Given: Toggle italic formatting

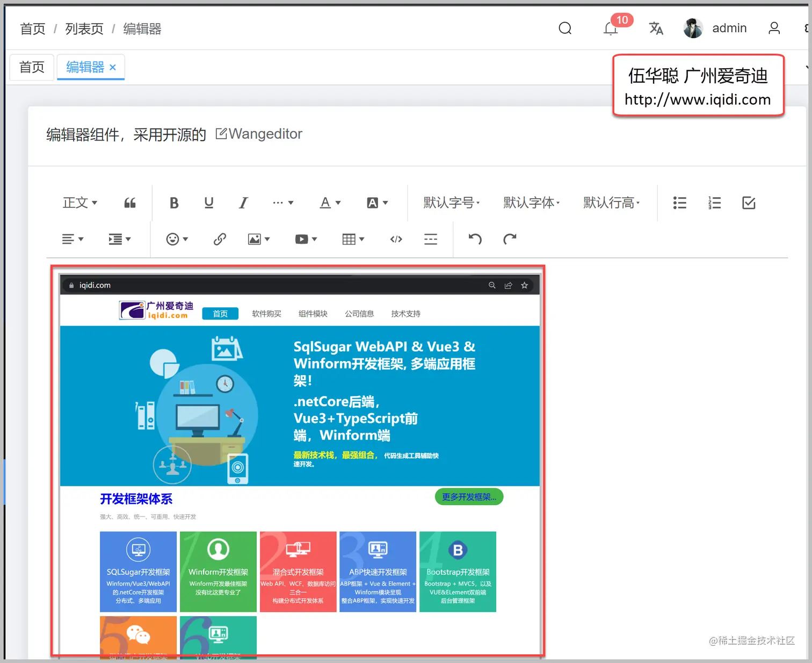Looking at the screenshot, I should point(243,203).
